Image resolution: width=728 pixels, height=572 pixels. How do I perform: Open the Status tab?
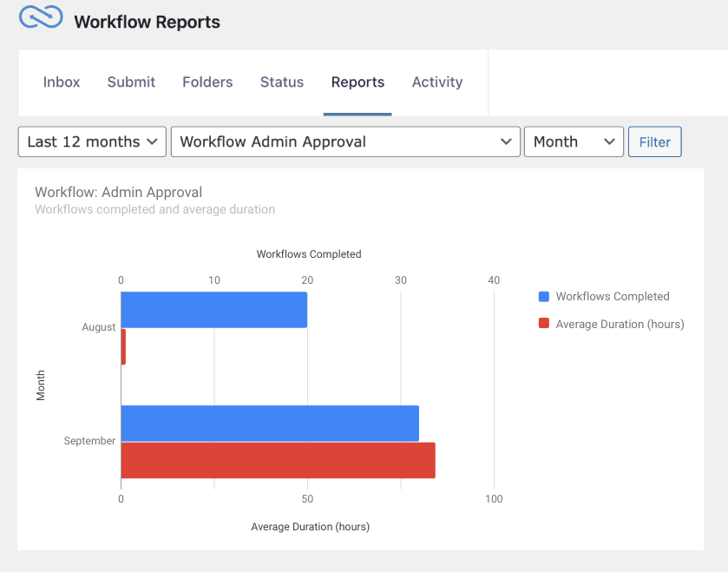click(282, 82)
